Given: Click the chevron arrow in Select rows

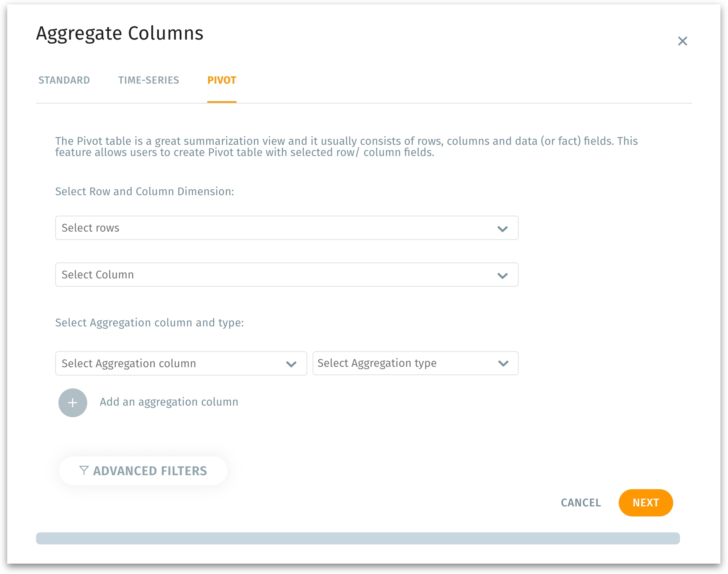Looking at the screenshot, I should [x=503, y=229].
